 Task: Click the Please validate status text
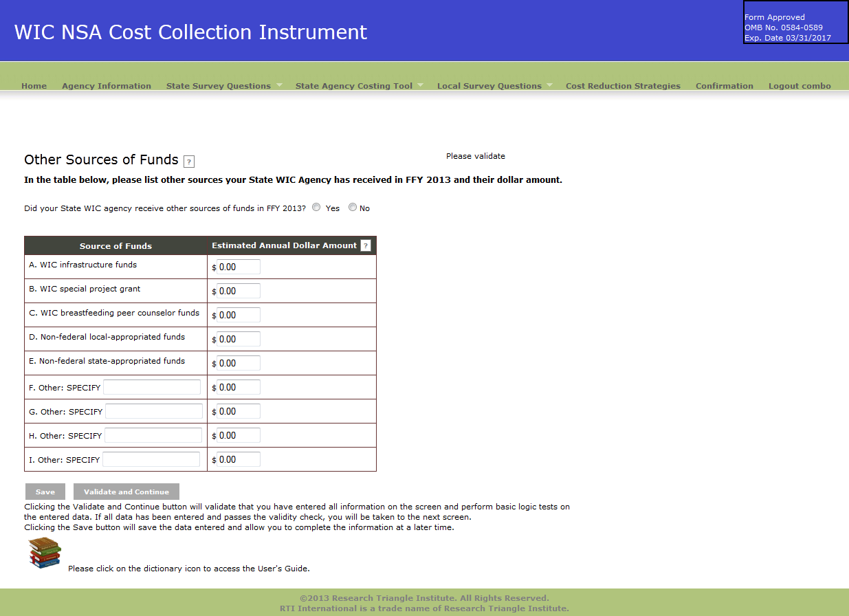click(476, 156)
